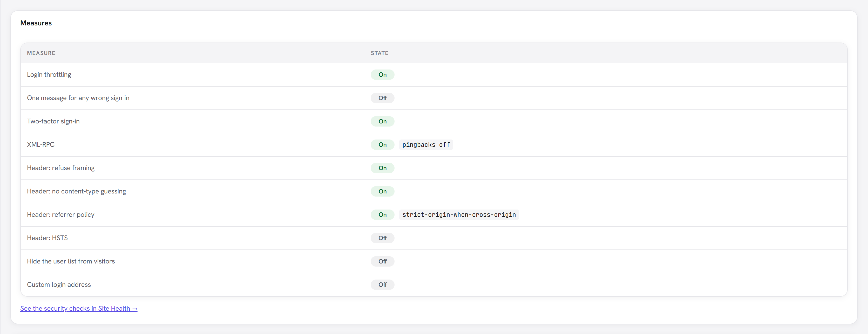Click the 'One message for any wrong sign-in' label
Screen dimensions: 868x334
pyautogui.click(x=78, y=98)
